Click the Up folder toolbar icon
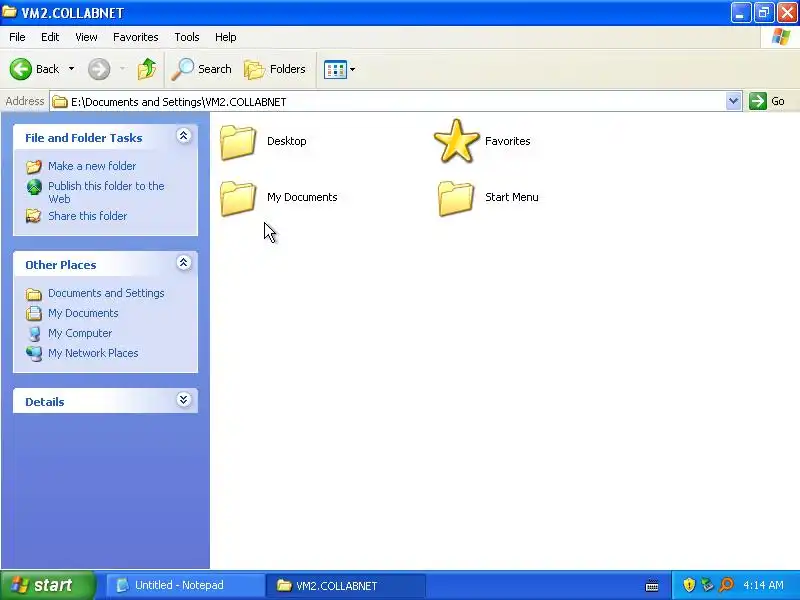This screenshot has height=600, width=800. tap(147, 69)
